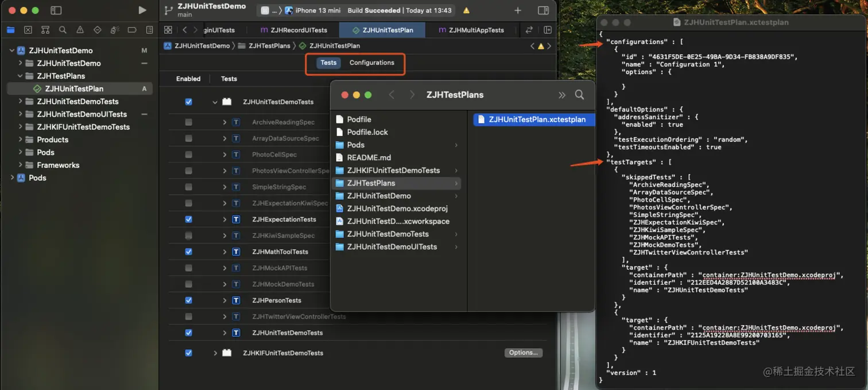The height and width of the screenshot is (390, 868).
Task: Open the Report navigator
Action: tap(149, 30)
